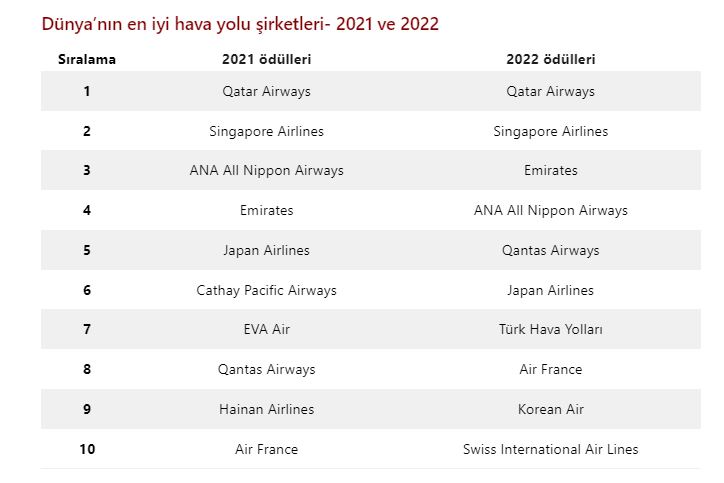Click the Türk Hava Yolları cell
724x483 pixels.
550,329
